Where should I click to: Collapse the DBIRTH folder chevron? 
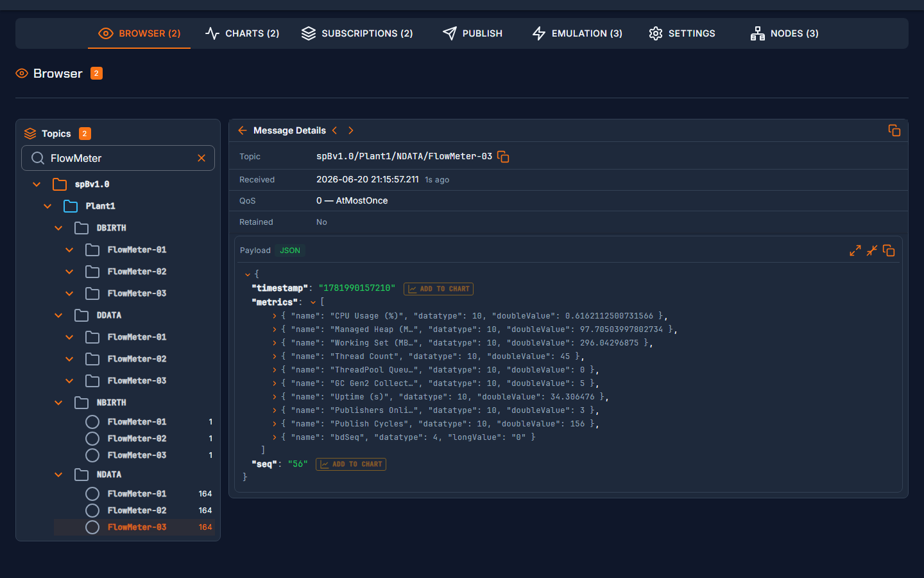(58, 228)
